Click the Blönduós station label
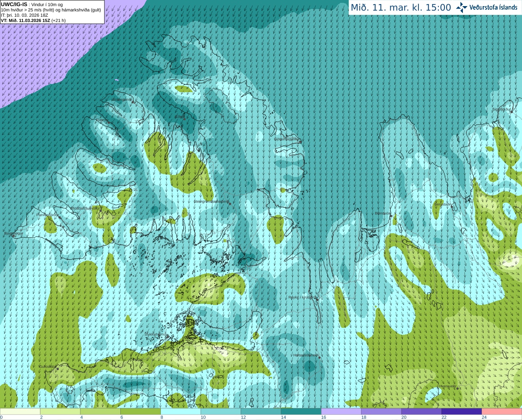Screen dimensions: 522x420 [382, 213]
